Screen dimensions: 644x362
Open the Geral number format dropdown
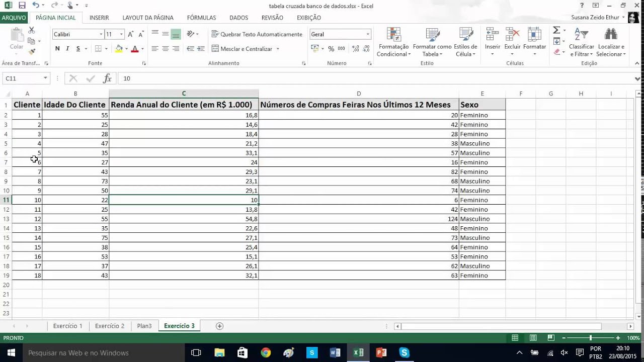point(368,34)
